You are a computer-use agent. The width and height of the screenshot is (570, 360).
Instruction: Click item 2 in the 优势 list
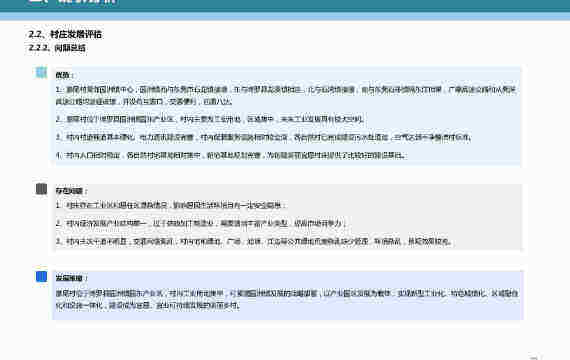(x=210, y=119)
